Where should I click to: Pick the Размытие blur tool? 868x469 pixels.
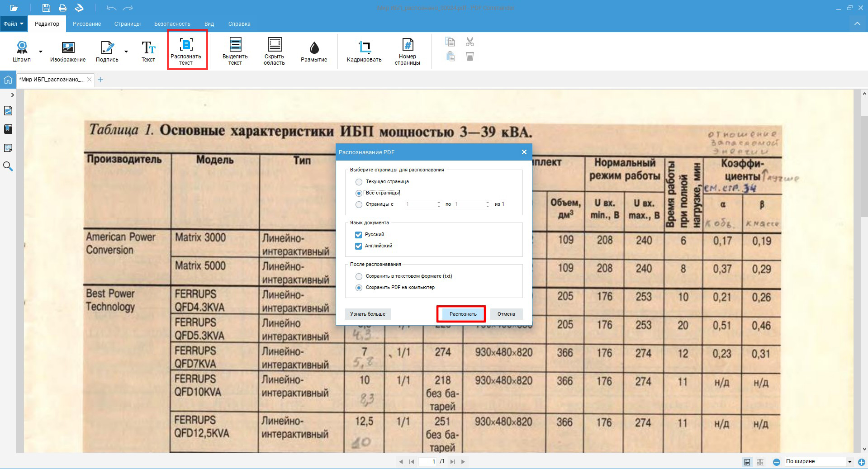(314, 51)
